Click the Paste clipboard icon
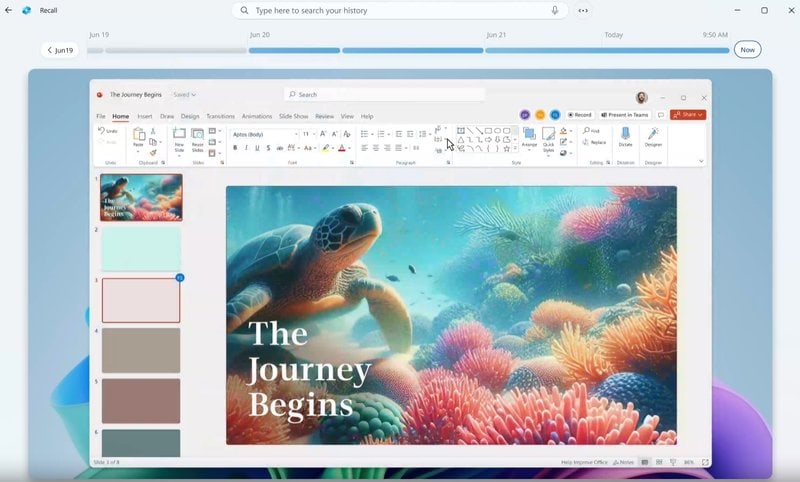The width and height of the screenshot is (800, 482). (x=139, y=135)
